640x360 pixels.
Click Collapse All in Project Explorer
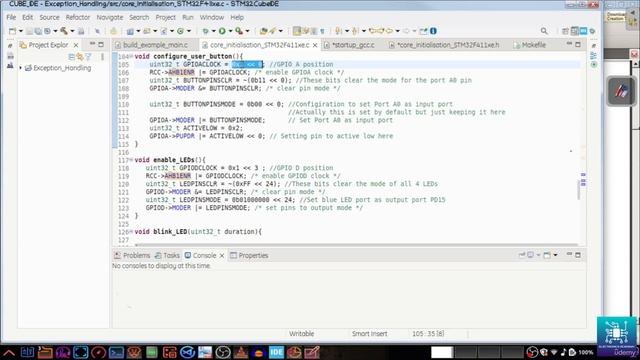click(x=71, y=57)
